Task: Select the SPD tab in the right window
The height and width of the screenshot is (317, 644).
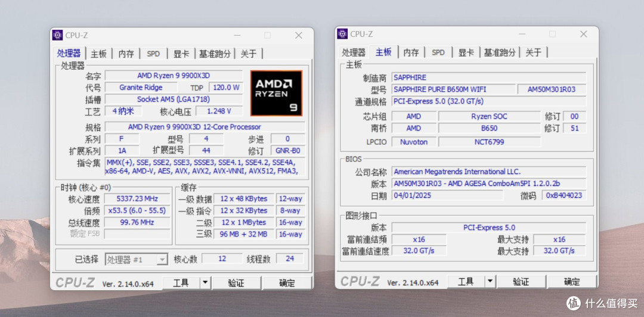Action: tap(438, 52)
